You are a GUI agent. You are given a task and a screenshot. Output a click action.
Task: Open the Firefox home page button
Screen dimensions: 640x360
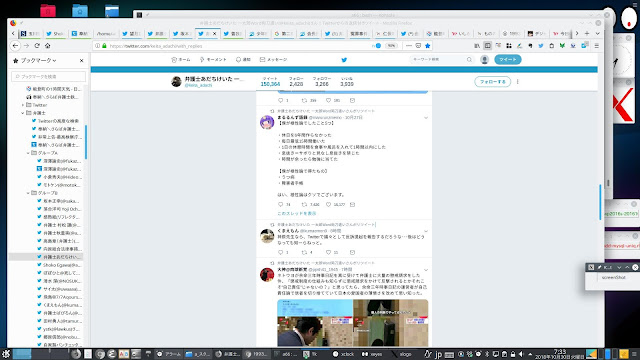pos(47,46)
